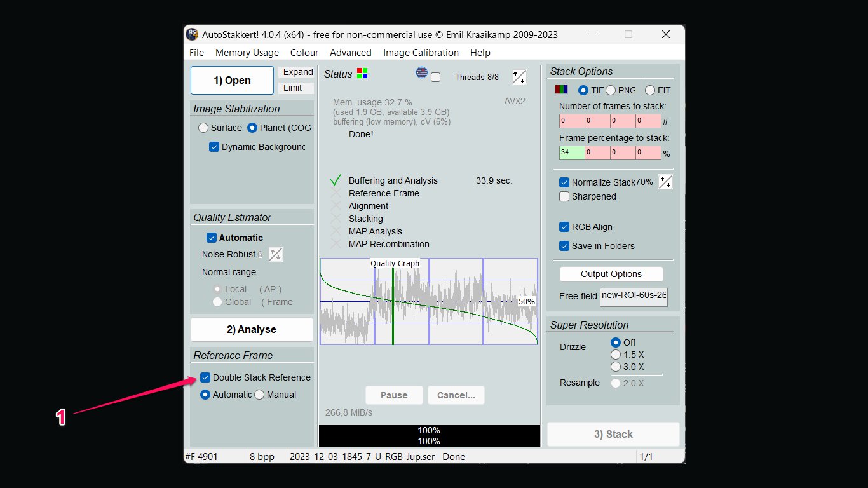Click the Limit button
This screenshot has width=868, height=488.
(x=297, y=88)
